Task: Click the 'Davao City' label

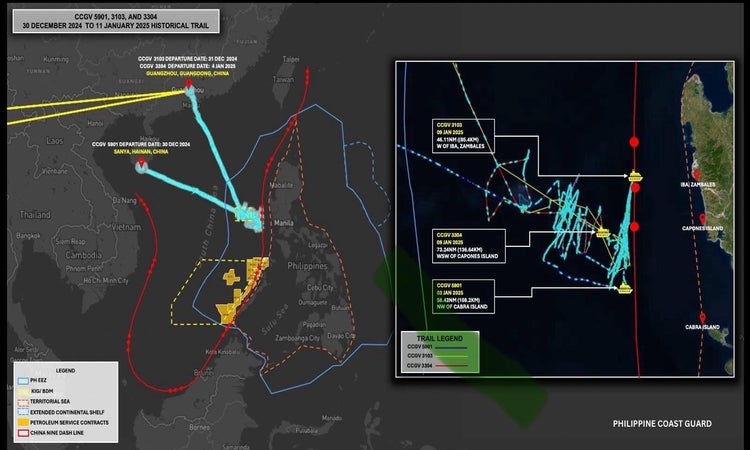Action: tap(342, 336)
